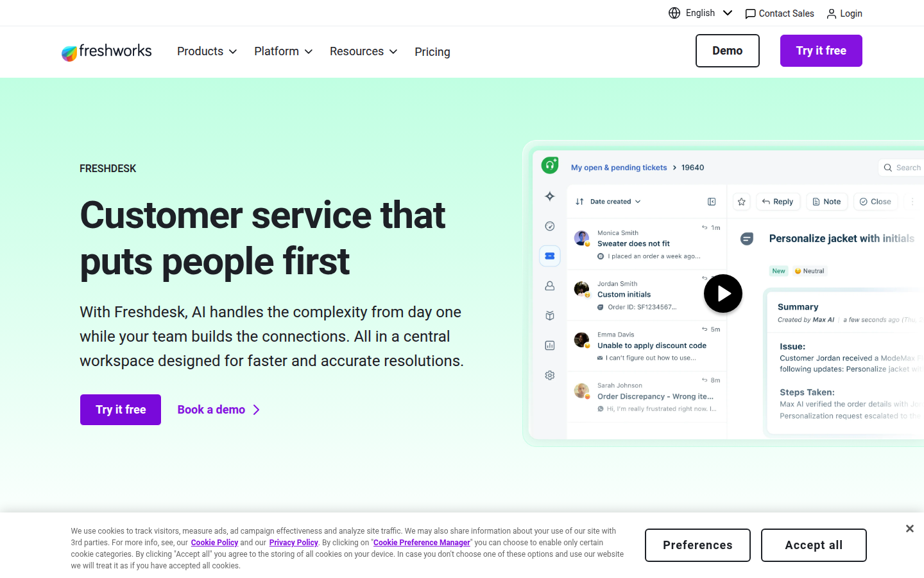Image resolution: width=924 pixels, height=578 pixels.
Task: Accept all cookies
Action: [x=814, y=545]
